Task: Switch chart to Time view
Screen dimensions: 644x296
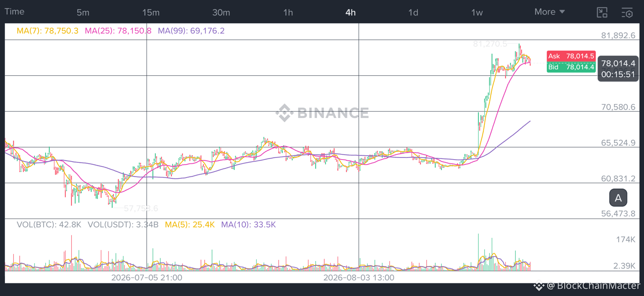Action: click(x=14, y=12)
